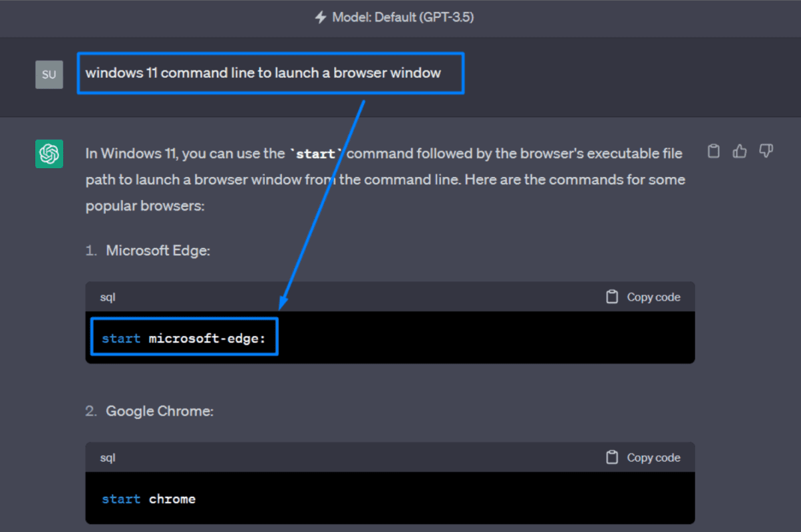
Task: Click the response paragraph mentioning popular browsers
Action: [385, 180]
